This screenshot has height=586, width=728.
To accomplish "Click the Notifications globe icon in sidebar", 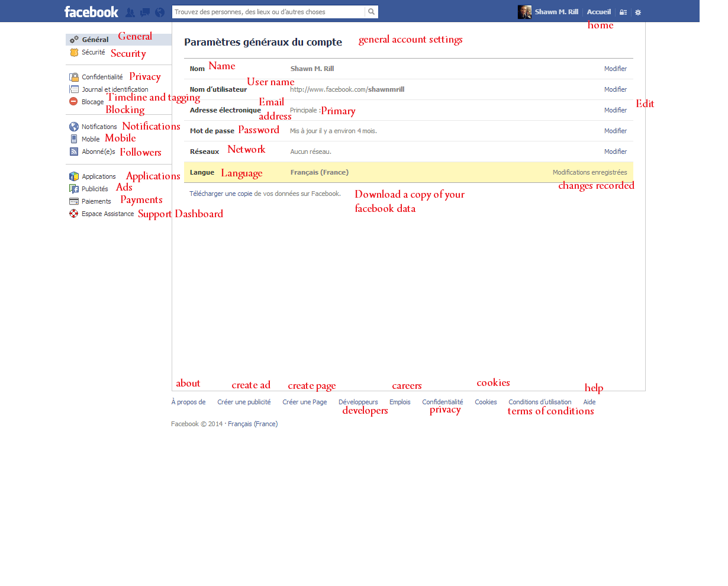I will pyautogui.click(x=74, y=127).
